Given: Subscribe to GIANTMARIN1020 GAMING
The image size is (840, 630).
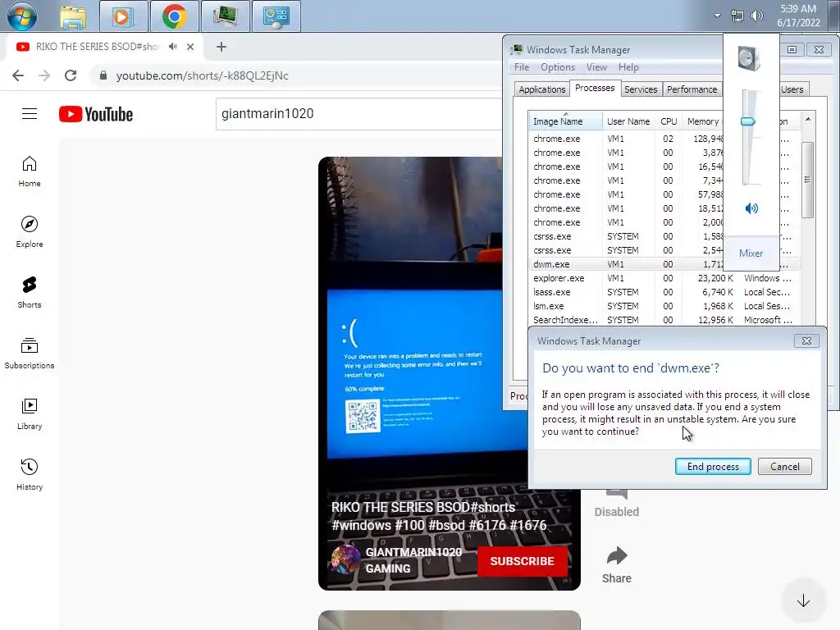Looking at the screenshot, I should (522, 561).
